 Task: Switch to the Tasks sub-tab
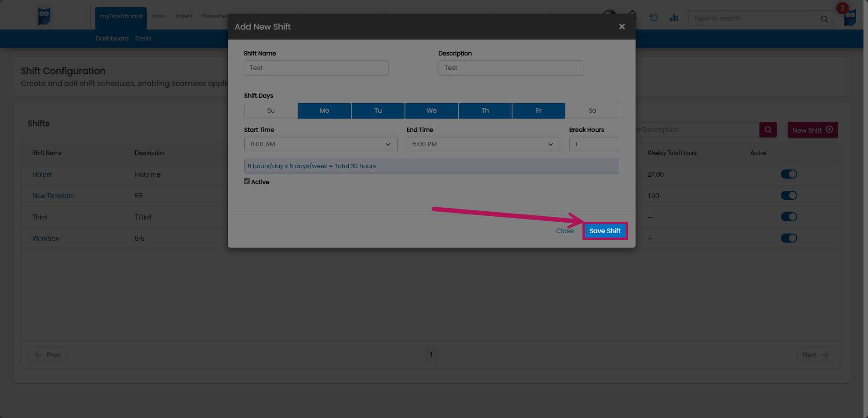pos(143,39)
